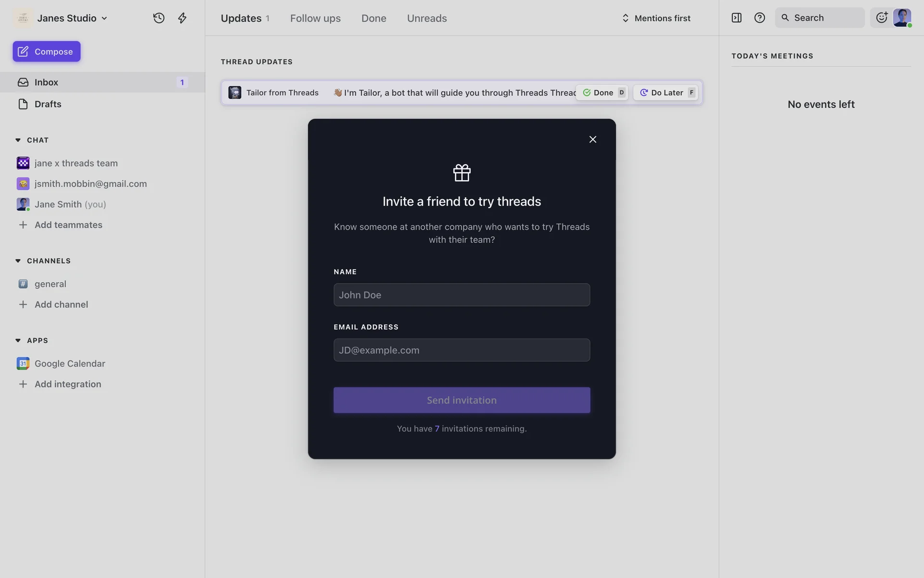924x578 pixels.
Task: Click the set status emoji icon
Action: coord(881,18)
